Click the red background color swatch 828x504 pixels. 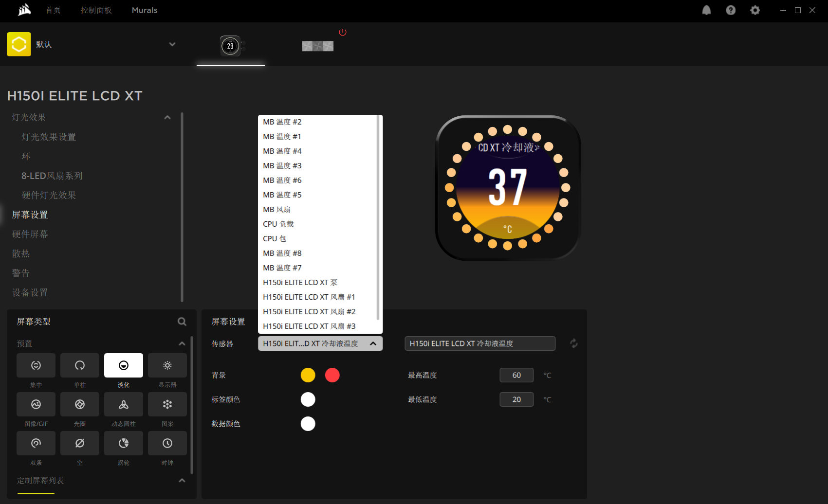(x=332, y=375)
